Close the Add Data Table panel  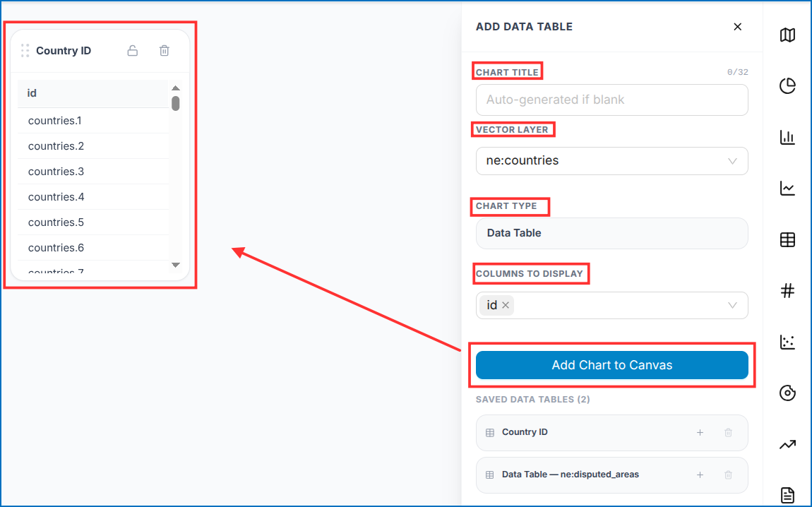(737, 26)
